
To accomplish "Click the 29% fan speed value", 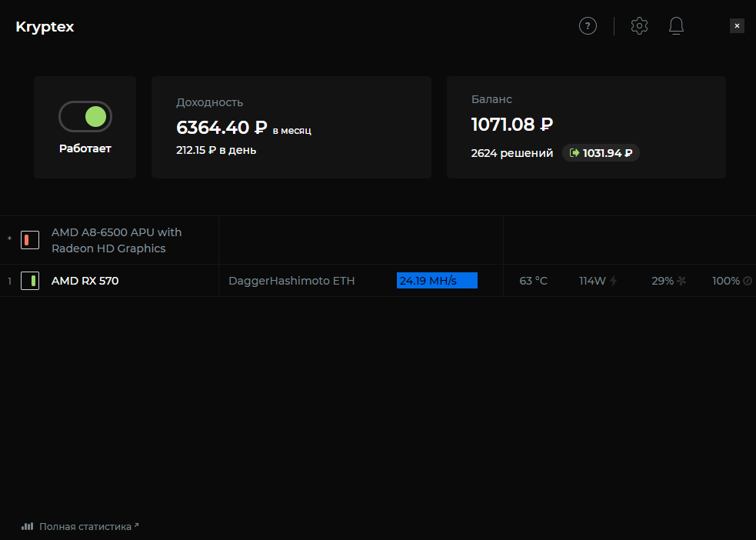I will pos(662,281).
